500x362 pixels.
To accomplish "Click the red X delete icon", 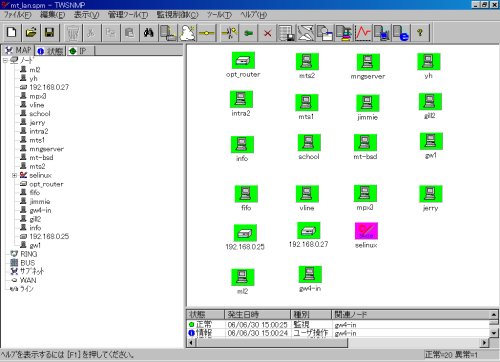I will pyautogui.click(x=267, y=33).
